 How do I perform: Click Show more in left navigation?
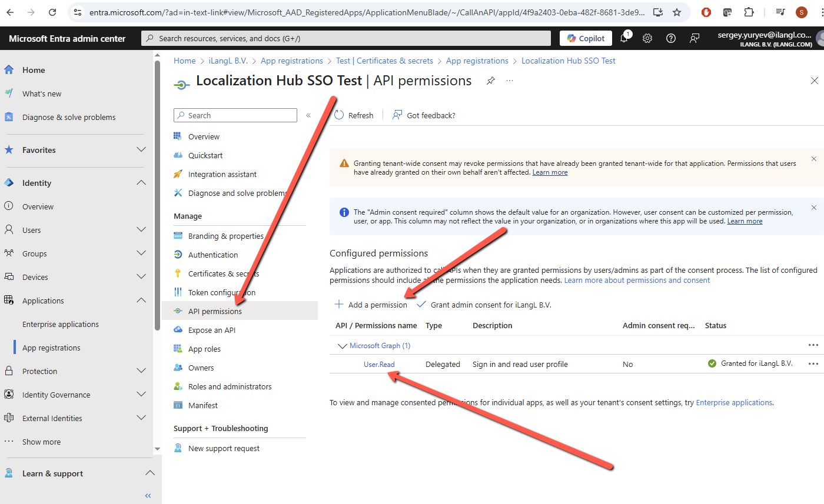pos(41,442)
